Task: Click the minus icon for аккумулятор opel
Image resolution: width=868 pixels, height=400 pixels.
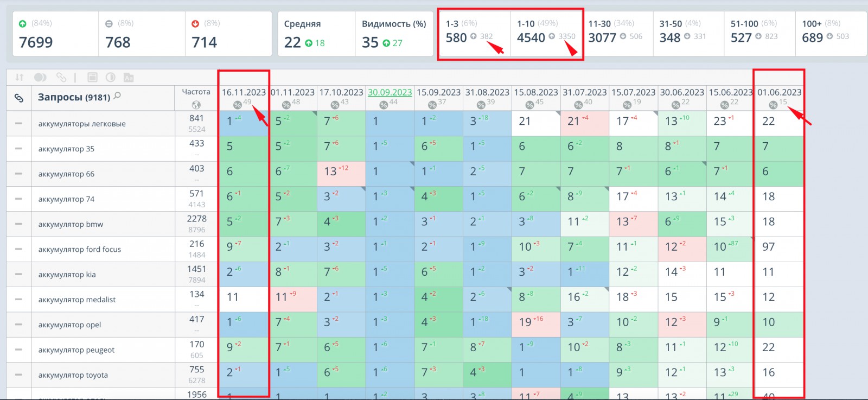Action: [x=19, y=325]
